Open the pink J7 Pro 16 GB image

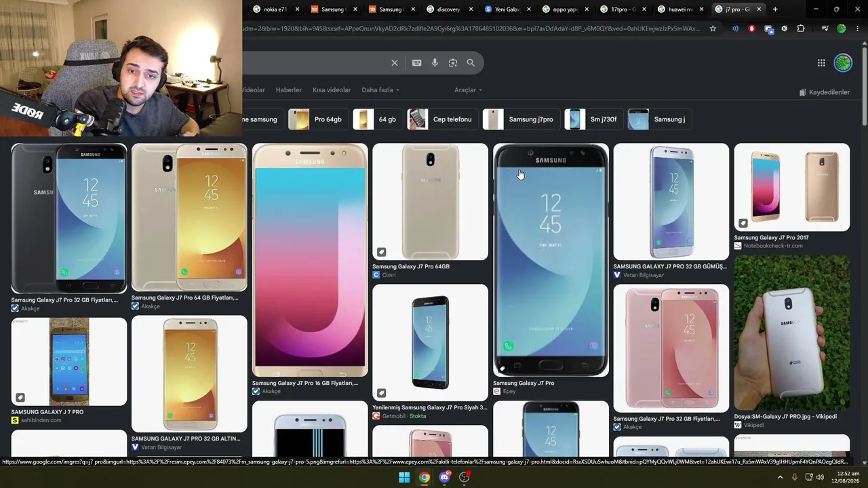click(310, 260)
